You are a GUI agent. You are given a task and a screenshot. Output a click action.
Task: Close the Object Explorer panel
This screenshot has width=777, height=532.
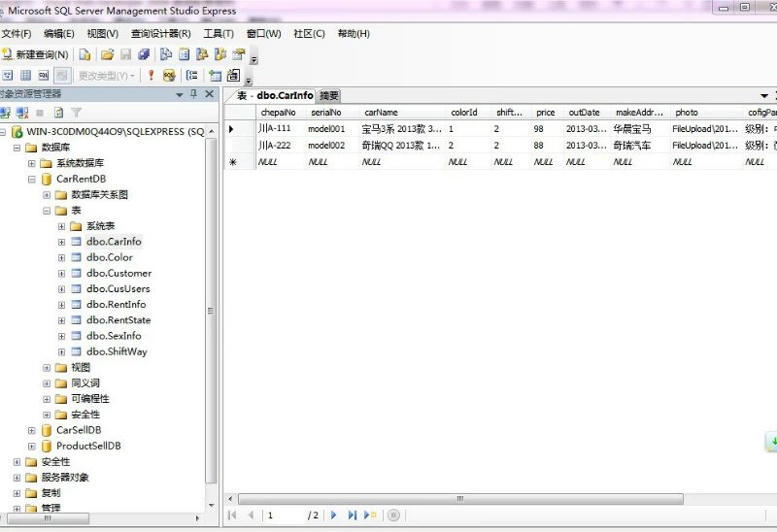click(x=210, y=93)
